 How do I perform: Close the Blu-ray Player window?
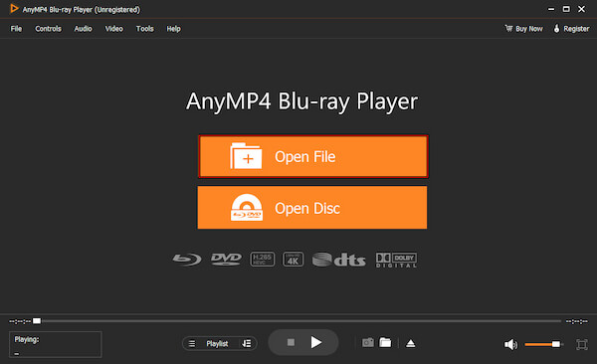click(x=581, y=9)
